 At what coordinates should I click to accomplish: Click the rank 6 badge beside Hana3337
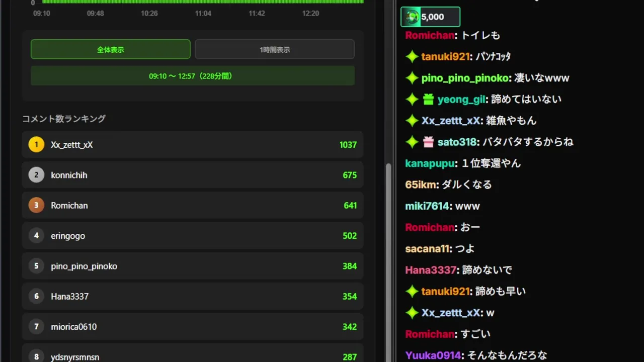(36, 297)
